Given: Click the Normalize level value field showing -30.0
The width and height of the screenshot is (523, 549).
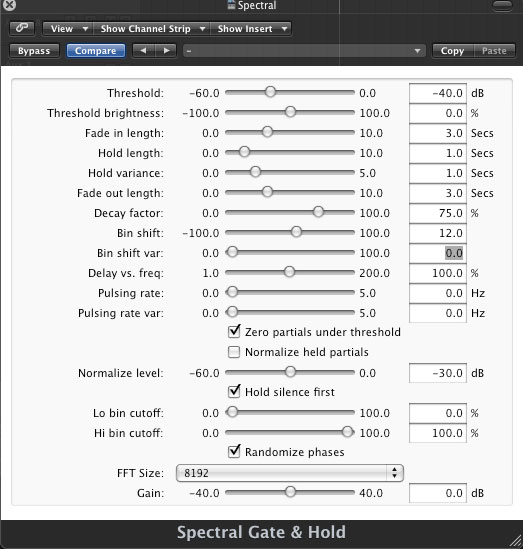Looking at the screenshot, I should (x=438, y=373).
